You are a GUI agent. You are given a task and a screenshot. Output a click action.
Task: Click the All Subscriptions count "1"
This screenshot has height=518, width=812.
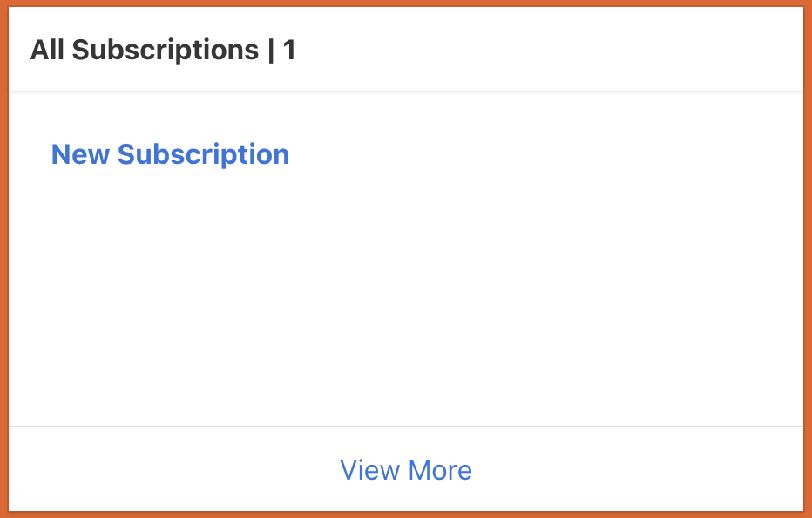tap(289, 50)
